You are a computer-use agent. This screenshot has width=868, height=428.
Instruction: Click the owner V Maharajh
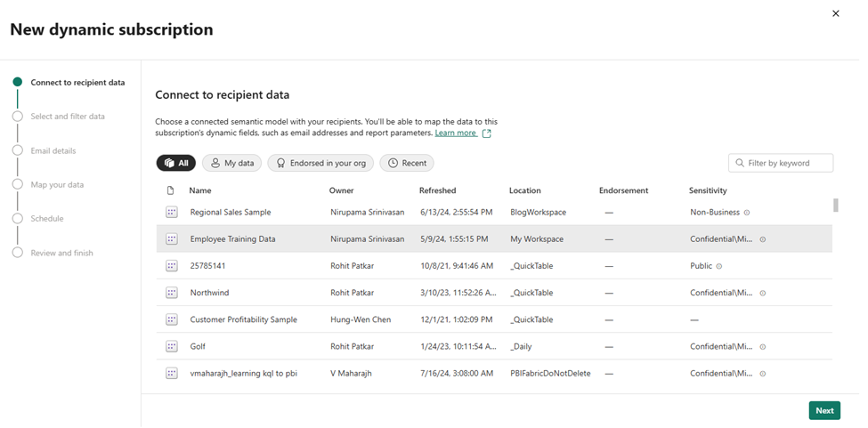point(351,374)
